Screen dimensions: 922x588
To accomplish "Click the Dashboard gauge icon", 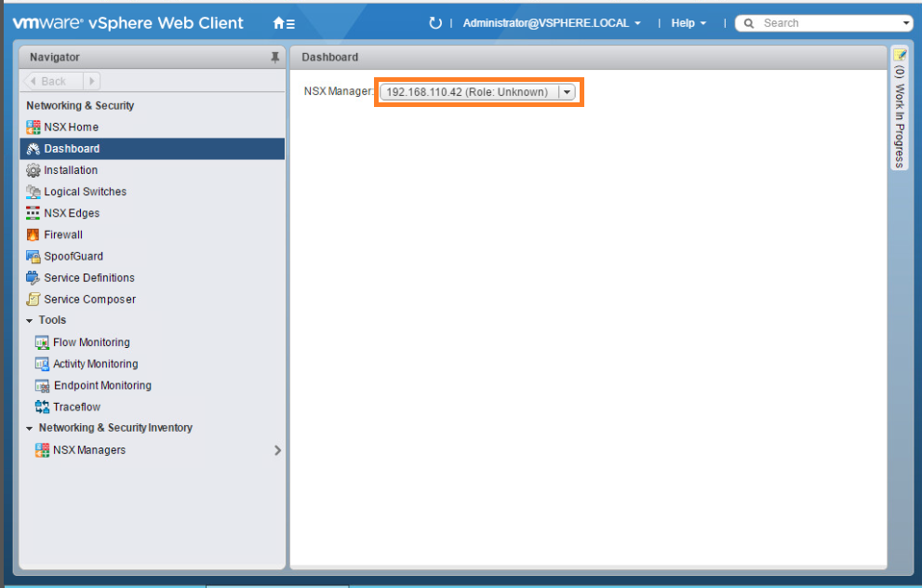I will pyautogui.click(x=33, y=149).
